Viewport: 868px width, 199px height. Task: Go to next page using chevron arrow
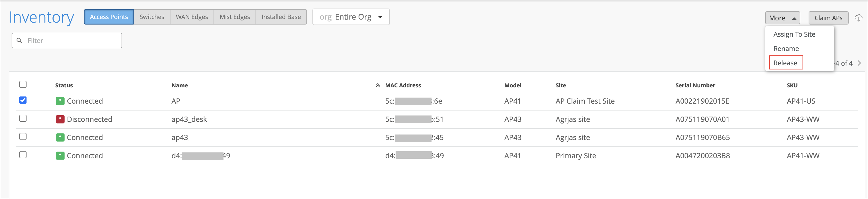tap(859, 63)
